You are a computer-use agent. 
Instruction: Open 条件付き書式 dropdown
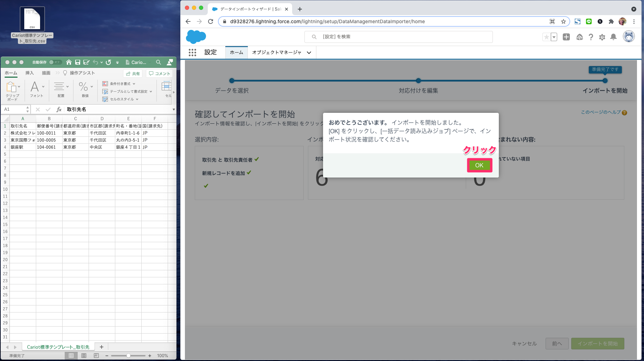tap(119, 84)
